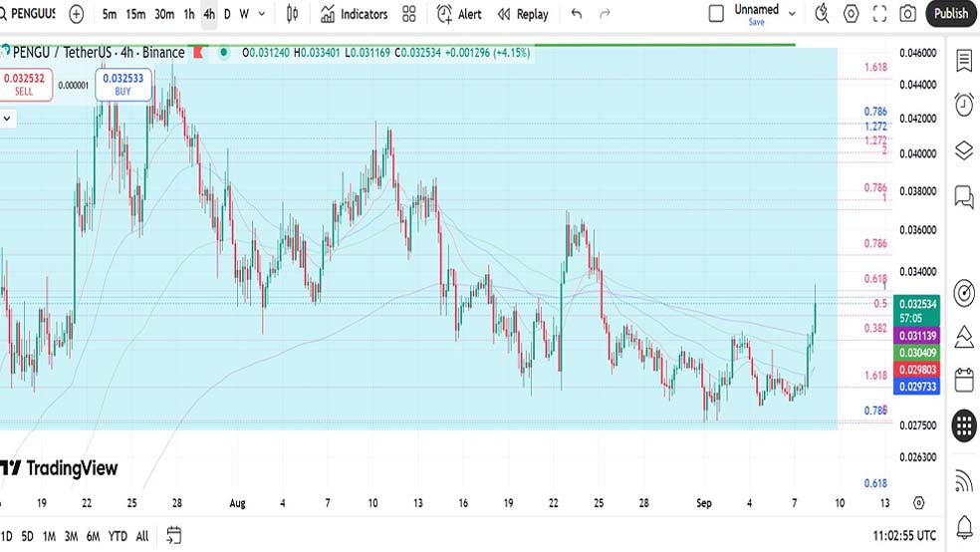The image size is (980, 552).
Task: Expand the timeframe dropdown arrow
Action: click(x=262, y=14)
